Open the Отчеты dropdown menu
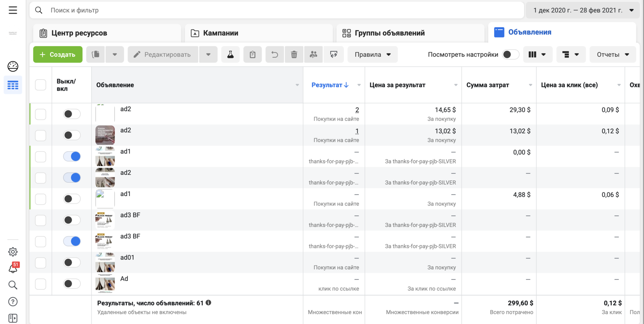 click(613, 55)
